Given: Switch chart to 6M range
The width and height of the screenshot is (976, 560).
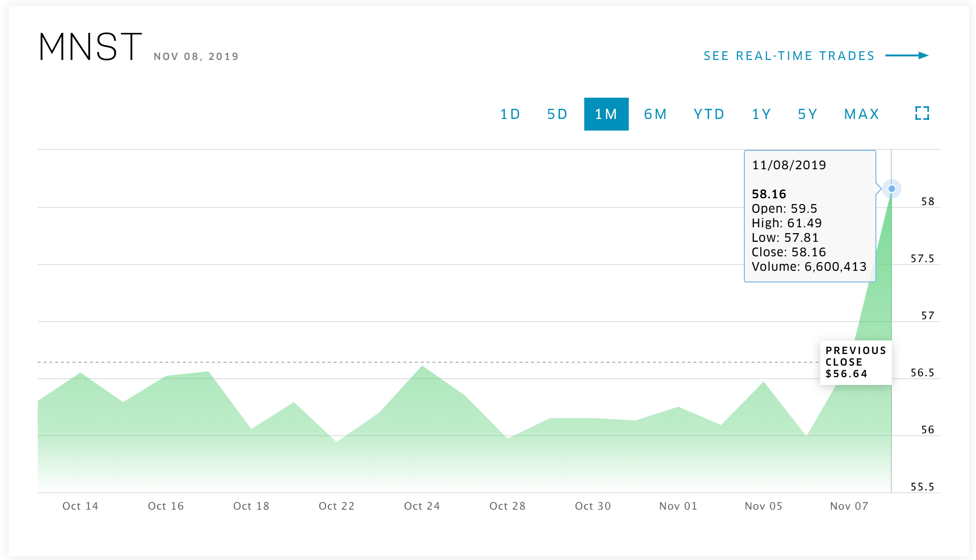Looking at the screenshot, I should (655, 114).
